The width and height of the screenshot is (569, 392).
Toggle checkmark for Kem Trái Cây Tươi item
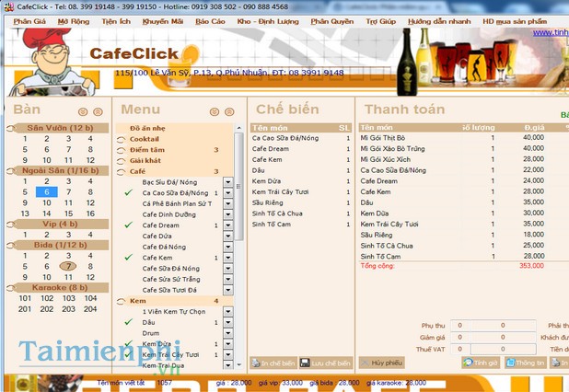point(129,354)
